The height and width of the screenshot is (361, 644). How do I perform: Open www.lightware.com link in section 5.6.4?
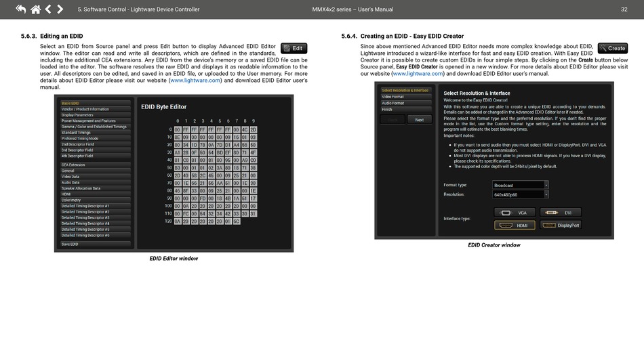418,74
